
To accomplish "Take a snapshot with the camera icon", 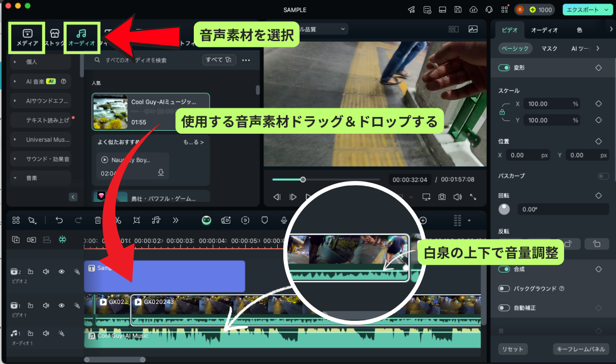I will coord(442,197).
